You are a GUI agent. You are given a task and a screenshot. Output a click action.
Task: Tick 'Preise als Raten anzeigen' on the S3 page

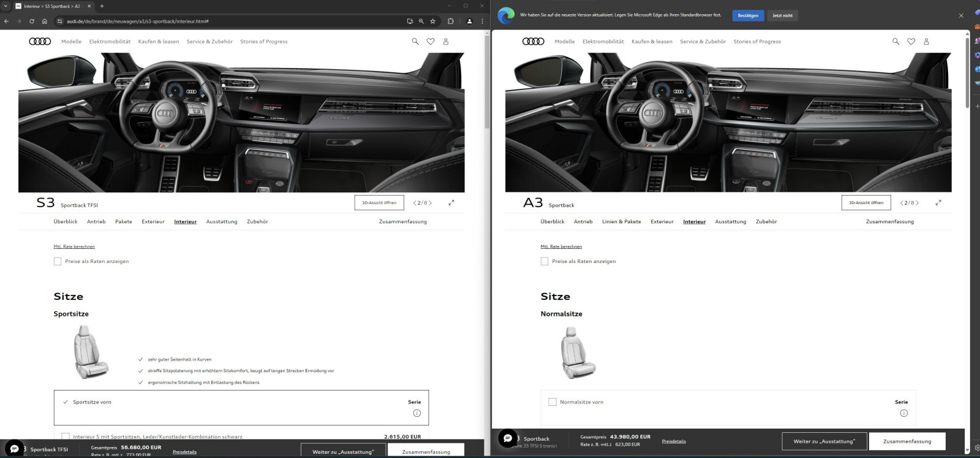(x=58, y=261)
